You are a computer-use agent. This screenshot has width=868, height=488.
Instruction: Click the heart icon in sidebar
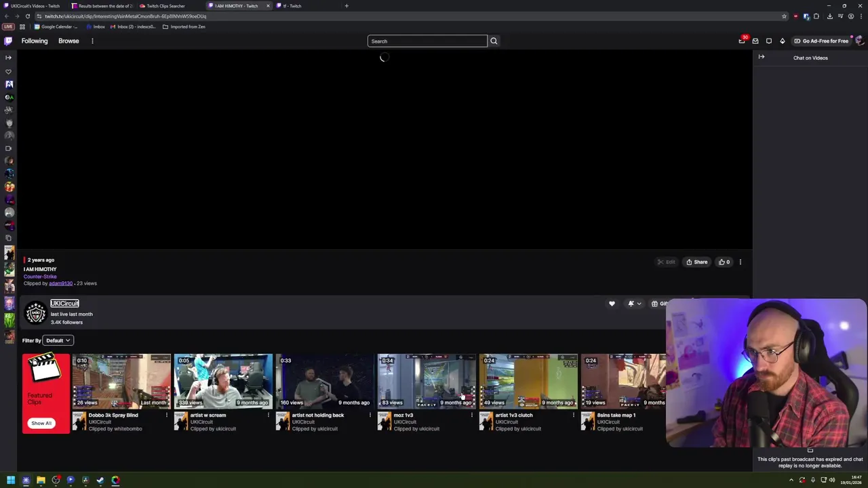tap(8, 71)
